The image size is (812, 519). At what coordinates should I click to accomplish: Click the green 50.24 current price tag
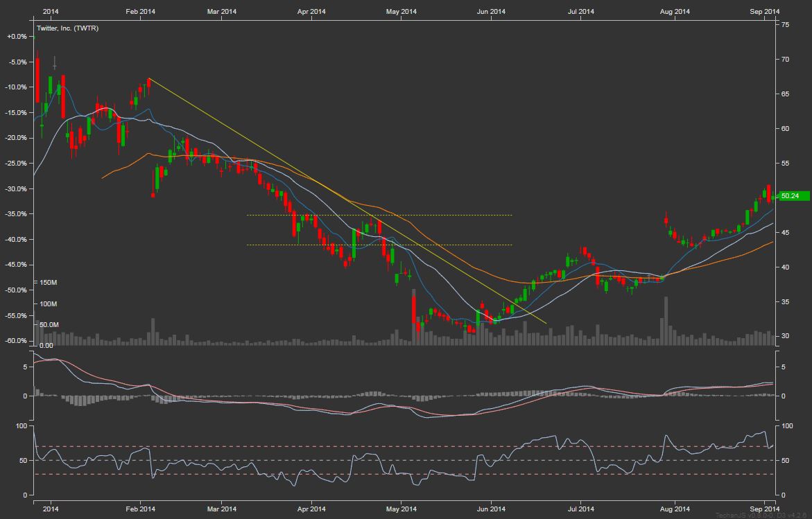pos(793,196)
